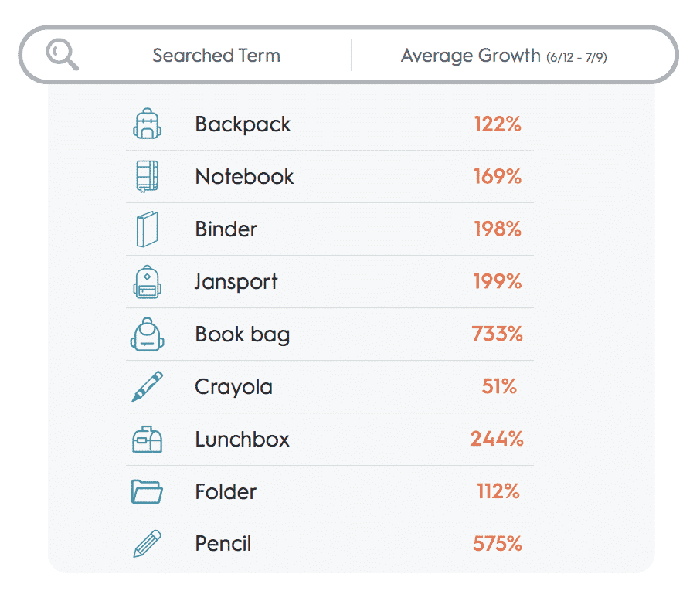Select the 575% Pencil growth value
This screenshot has height=601, width=700.
tap(498, 543)
